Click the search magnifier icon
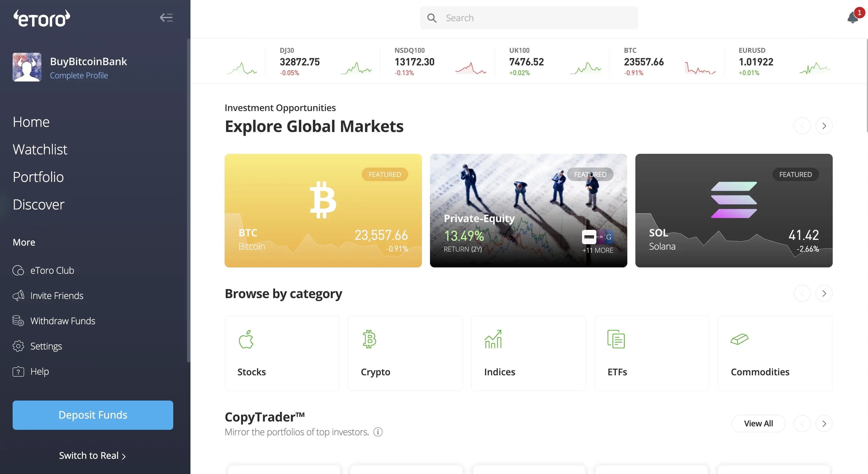 coord(432,18)
